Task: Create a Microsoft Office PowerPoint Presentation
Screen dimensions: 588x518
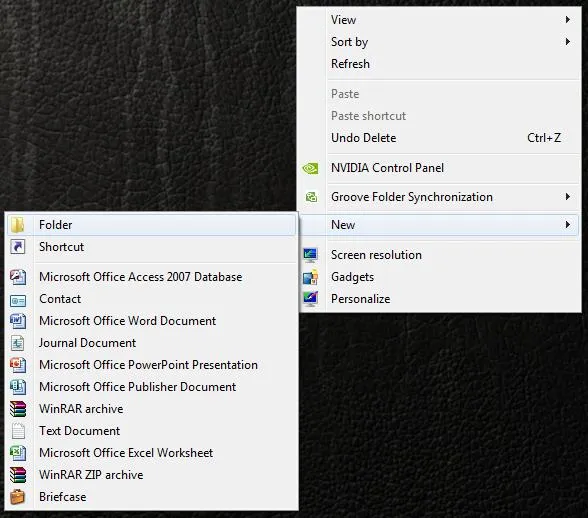Action: coord(152,365)
